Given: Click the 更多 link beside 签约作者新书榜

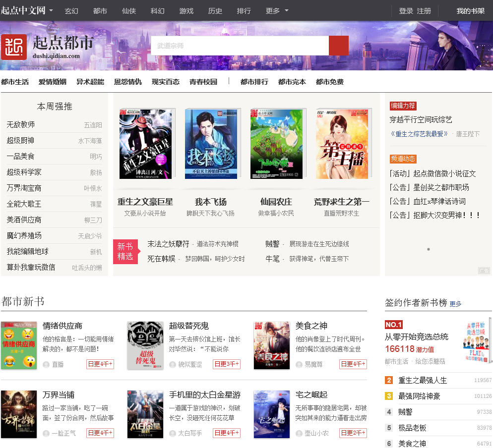Looking at the screenshot, I should click(x=456, y=304).
